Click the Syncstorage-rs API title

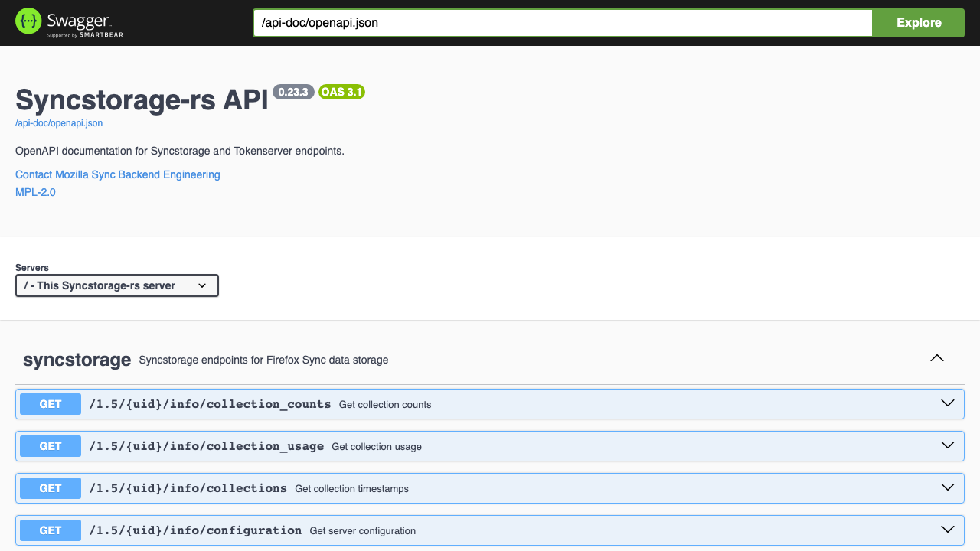pyautogui.click(x=142, y=100)
